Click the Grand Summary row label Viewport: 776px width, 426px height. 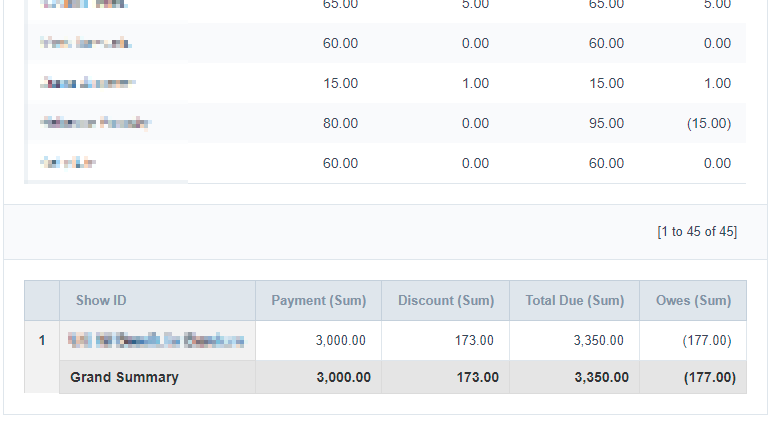pyautogui.click(x=124, y=377)
